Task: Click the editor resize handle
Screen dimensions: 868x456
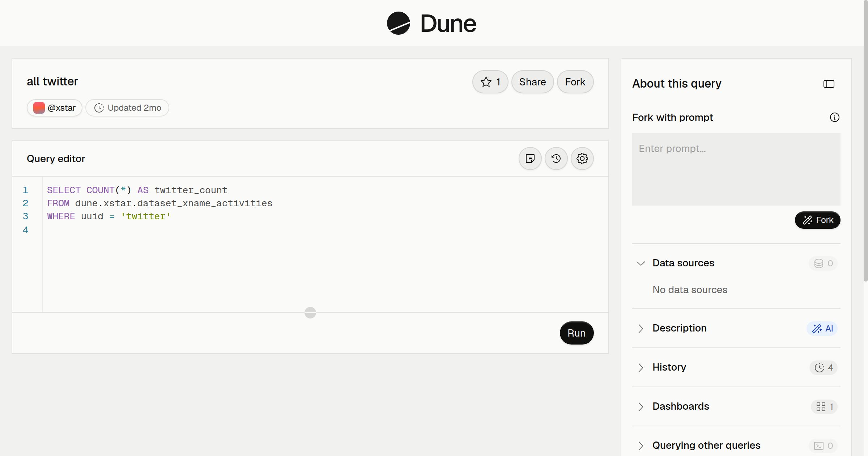Action: [x=310, y=312]
